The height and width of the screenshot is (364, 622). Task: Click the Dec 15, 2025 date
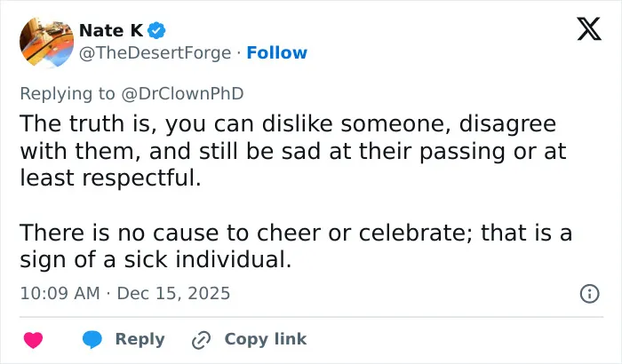pyautogui.click(x=173, y=294)
